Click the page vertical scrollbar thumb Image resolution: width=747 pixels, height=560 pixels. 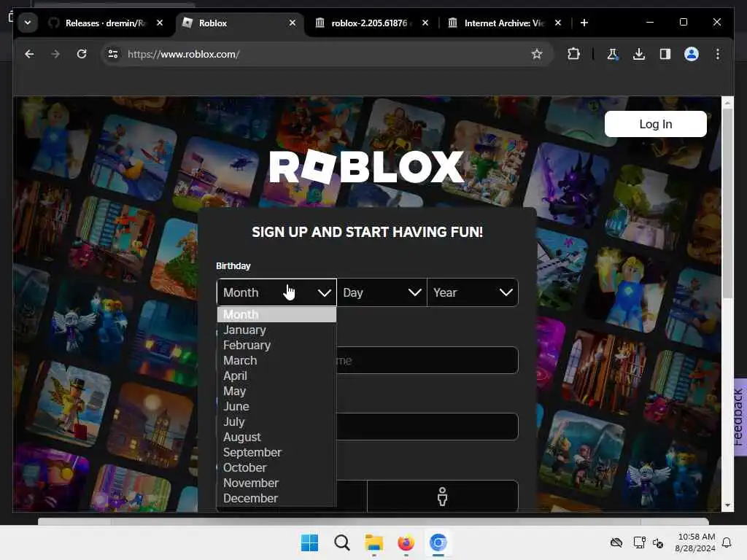pyautogui.click(x=727, y=203)
